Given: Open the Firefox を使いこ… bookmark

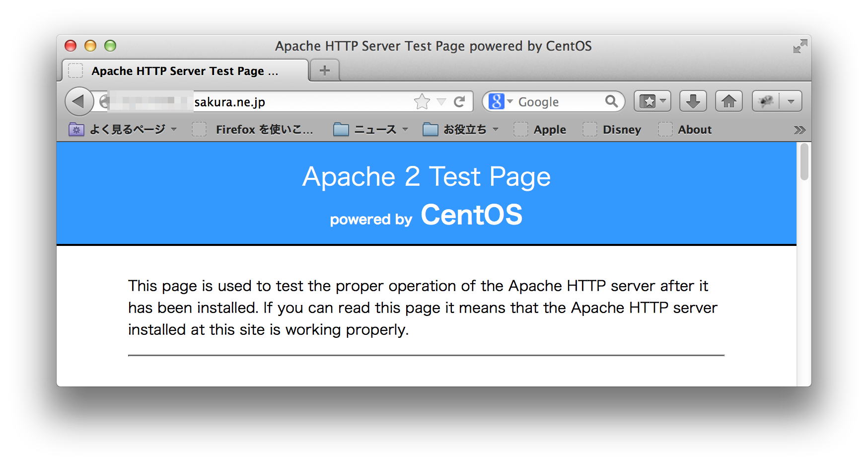Looking at the screenshot, I should (x=253, y=130).
